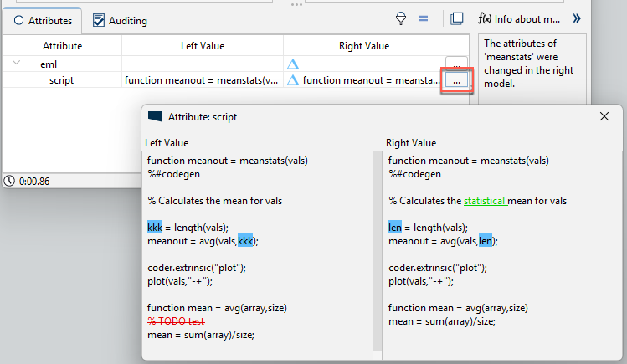The width and height of the screenshot is (627, 364).
Task: Click the highlighted 'kkk' before '= length(vals)'
Action: coord(155,228)
